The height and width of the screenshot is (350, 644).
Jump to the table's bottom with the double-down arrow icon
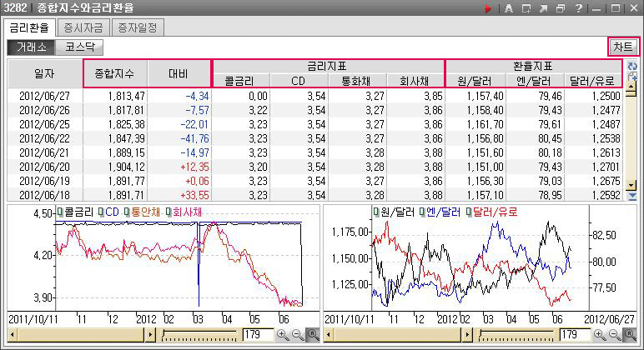coord(632,197)
